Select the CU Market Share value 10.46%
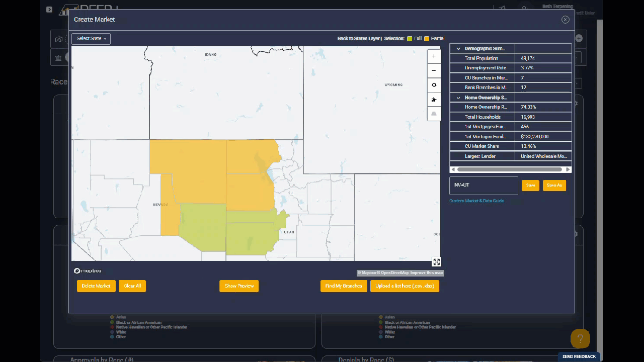Screen dimensions: 644x362 pos(528,146)
